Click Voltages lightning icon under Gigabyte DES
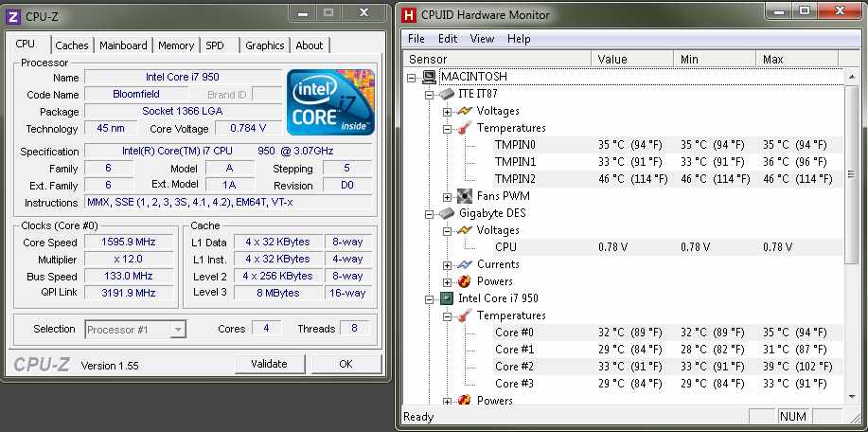Screen dimensions: 868x432 pyautogui.click(x=465, y=230)
